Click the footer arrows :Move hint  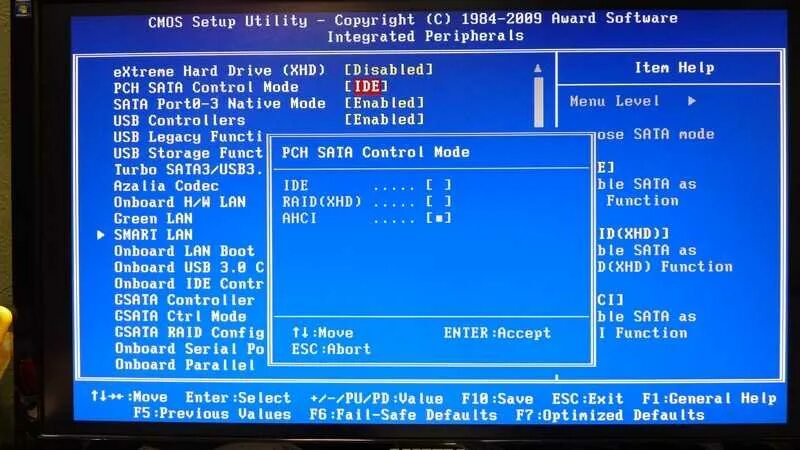[x=129, y=396]
